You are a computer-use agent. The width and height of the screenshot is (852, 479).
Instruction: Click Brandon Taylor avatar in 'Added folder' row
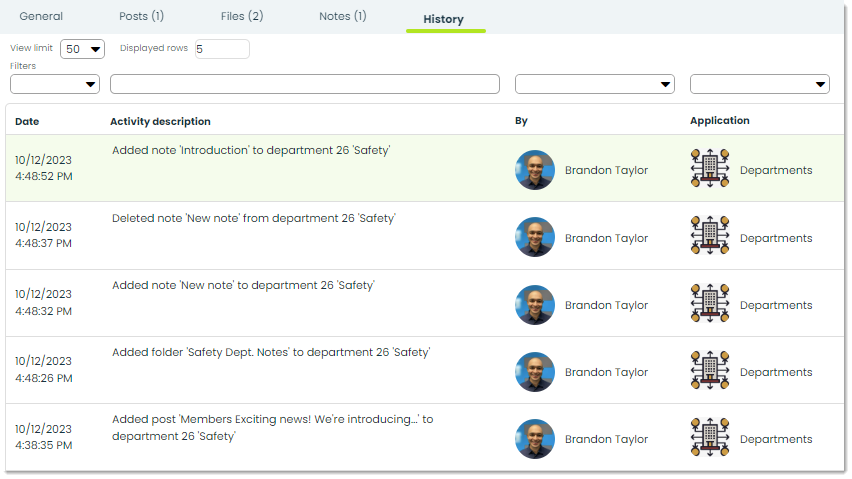point(535,372)
